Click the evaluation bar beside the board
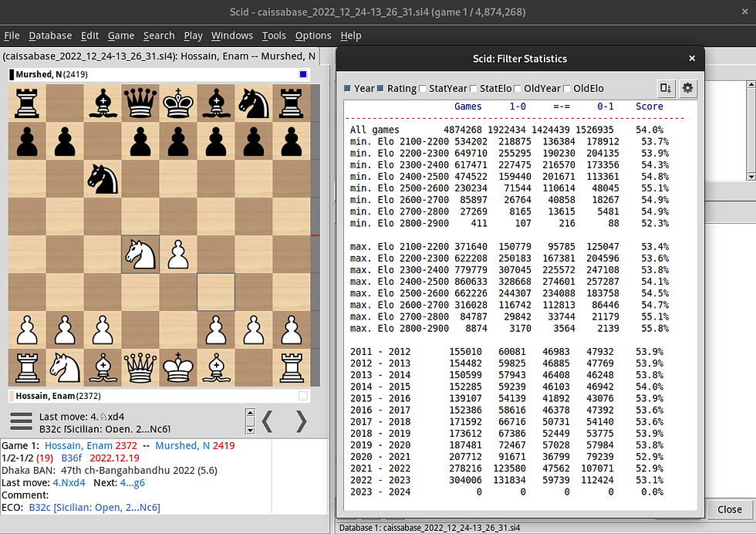The image size is (756, 534). (x=316, y=235)
